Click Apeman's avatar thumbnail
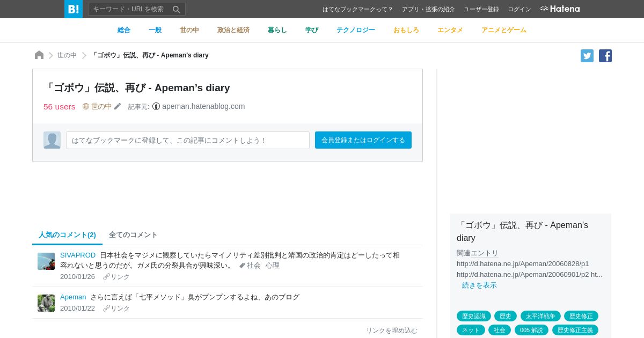 (x=46, y=303)
